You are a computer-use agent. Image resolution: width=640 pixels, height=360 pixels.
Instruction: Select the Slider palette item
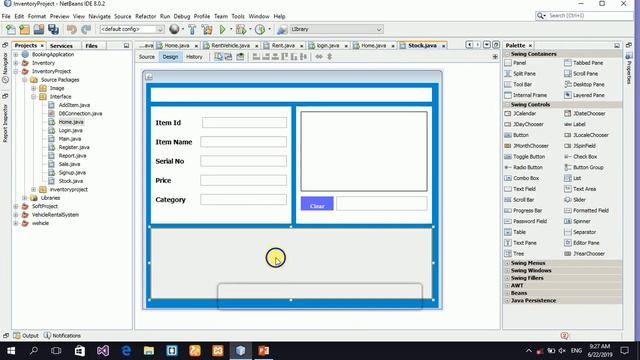[576, 200]
